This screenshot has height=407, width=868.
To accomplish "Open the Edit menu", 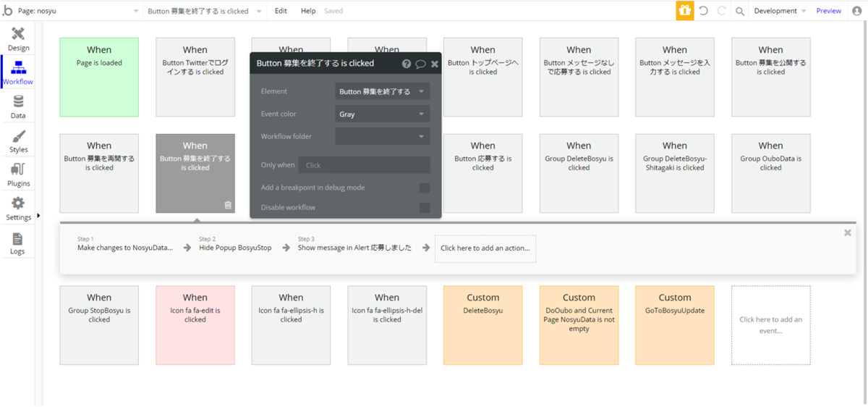I will tap(281, 11).
